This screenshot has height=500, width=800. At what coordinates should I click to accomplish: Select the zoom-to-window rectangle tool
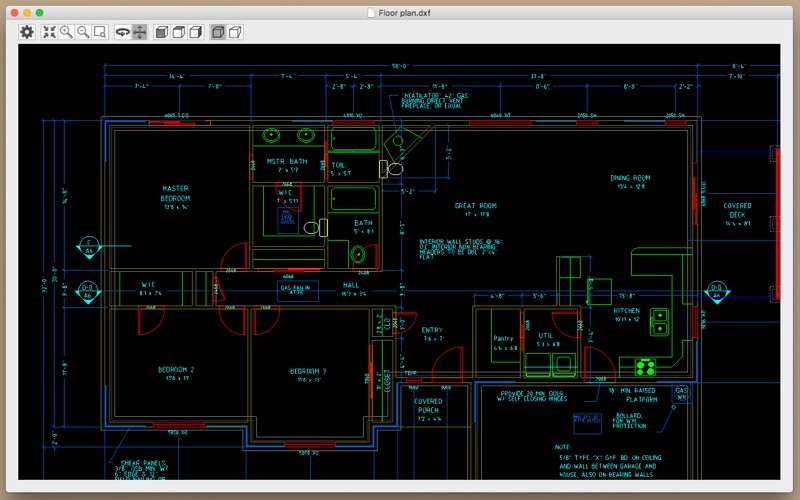(x=100, y=32)
